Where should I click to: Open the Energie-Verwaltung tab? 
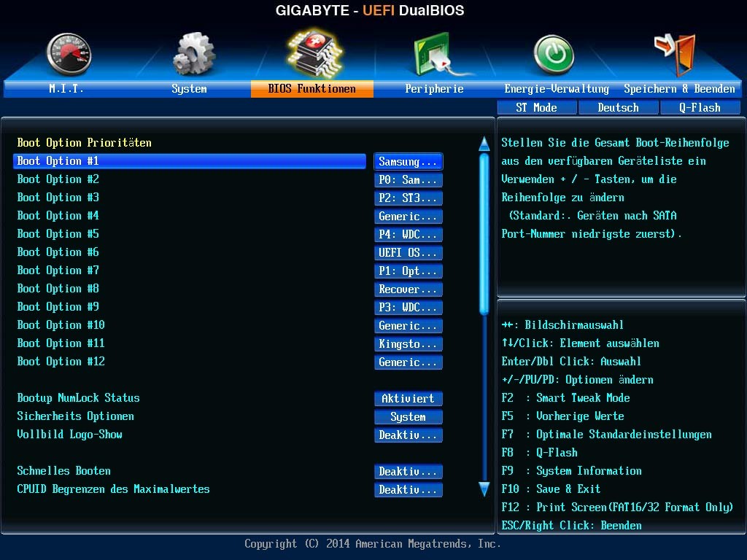557,88
